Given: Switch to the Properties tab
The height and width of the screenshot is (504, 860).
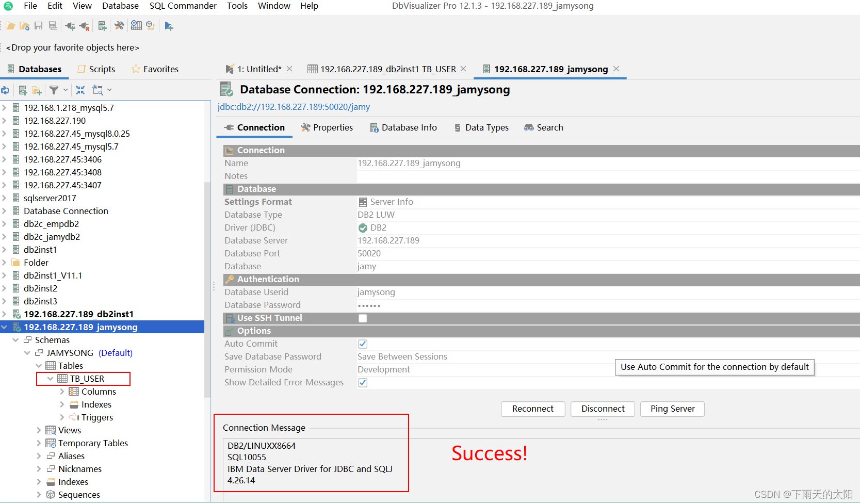Looking at the screenshot, I should (x=327, y=127).
